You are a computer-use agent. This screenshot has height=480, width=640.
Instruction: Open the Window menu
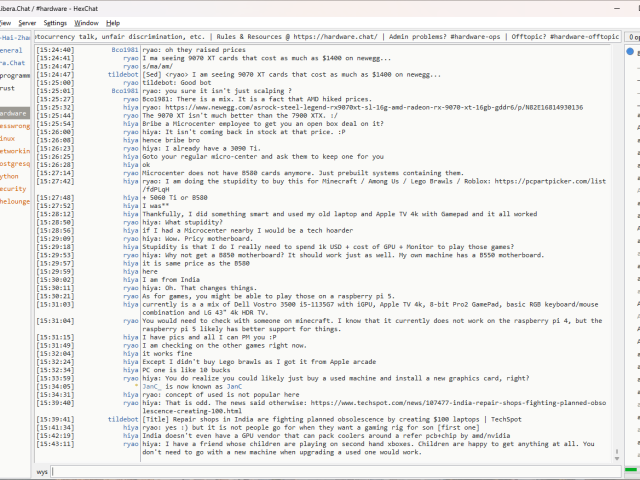click(86, 23)
